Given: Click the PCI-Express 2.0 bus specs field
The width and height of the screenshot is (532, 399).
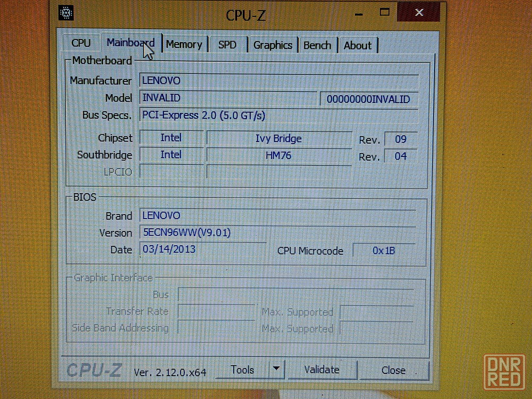Looking at the screenshot, I should [x=279, y=115].
